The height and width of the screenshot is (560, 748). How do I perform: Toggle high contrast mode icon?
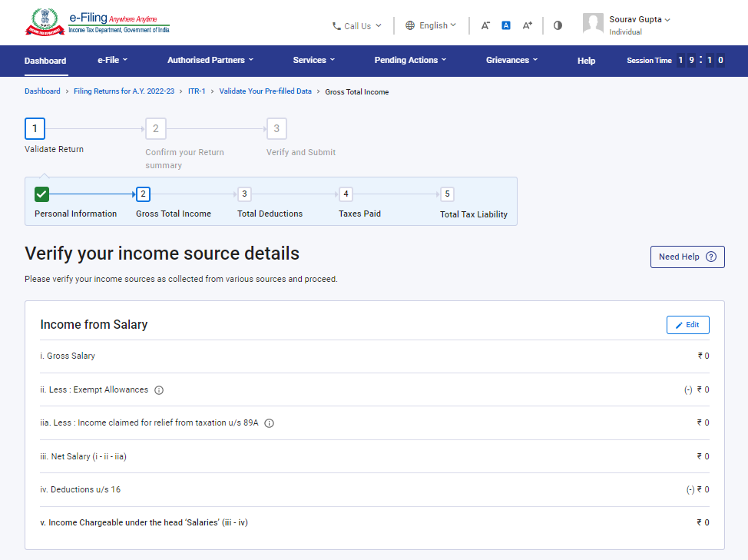point(558,25)
